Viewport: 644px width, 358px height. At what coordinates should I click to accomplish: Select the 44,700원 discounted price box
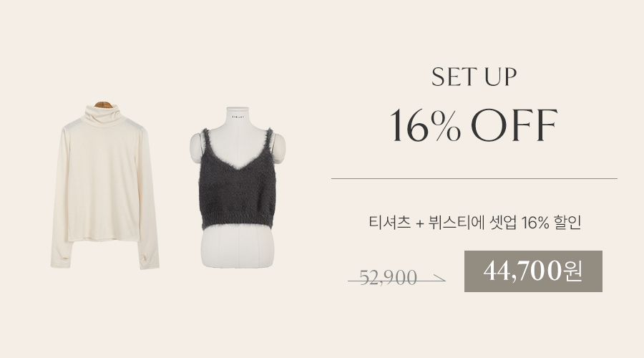533,271
